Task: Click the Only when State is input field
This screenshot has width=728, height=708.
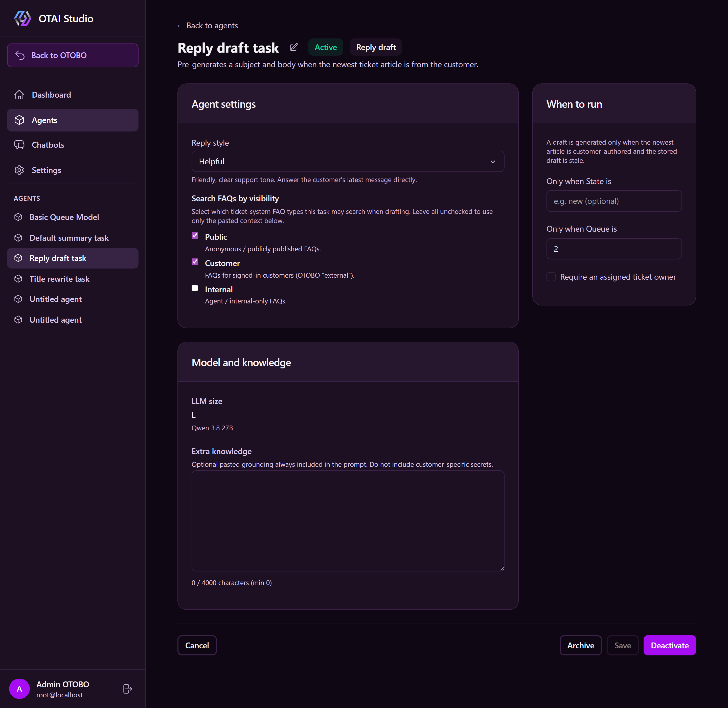Action: [x=614, y=201]
